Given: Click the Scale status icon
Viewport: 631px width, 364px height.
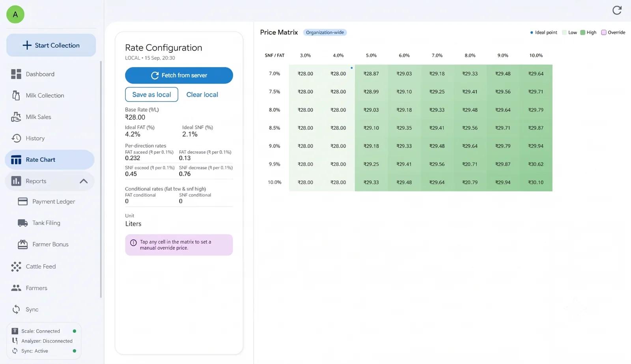Looking at the screenshot, I should pyautogui.click(x=15, y=331).
